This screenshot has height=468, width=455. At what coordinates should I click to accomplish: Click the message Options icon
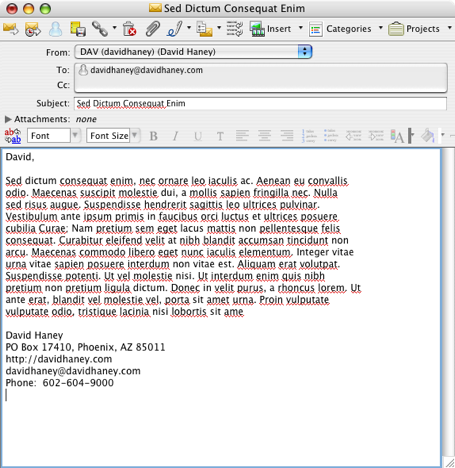pos(204,29)
